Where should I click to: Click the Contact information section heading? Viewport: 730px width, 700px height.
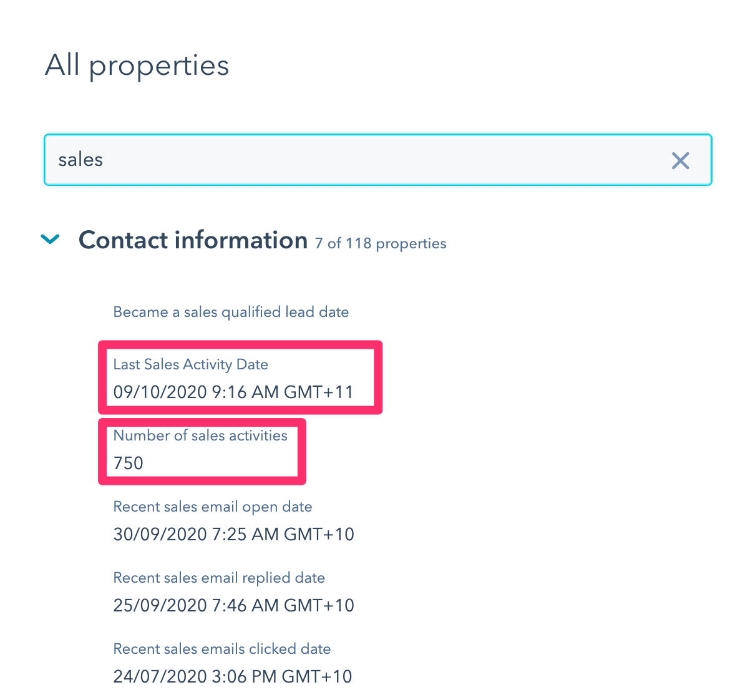pyautogui.click(x=193, y=240)
